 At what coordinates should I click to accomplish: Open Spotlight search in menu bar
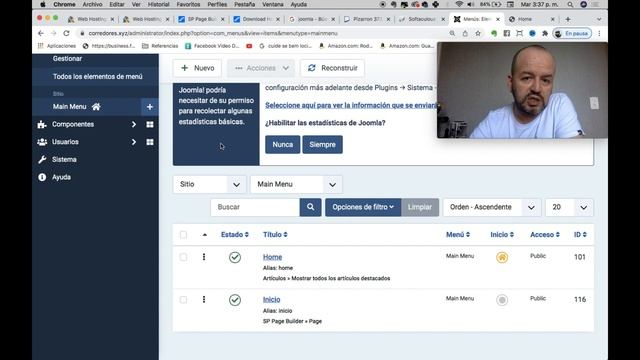pos(570,4)
